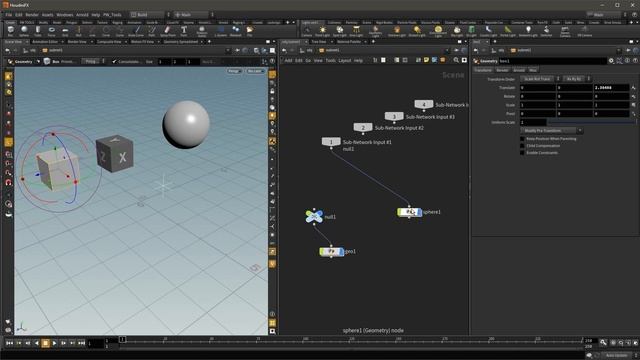
Task: Open the Windows menu
Action: tap(64, 15)
